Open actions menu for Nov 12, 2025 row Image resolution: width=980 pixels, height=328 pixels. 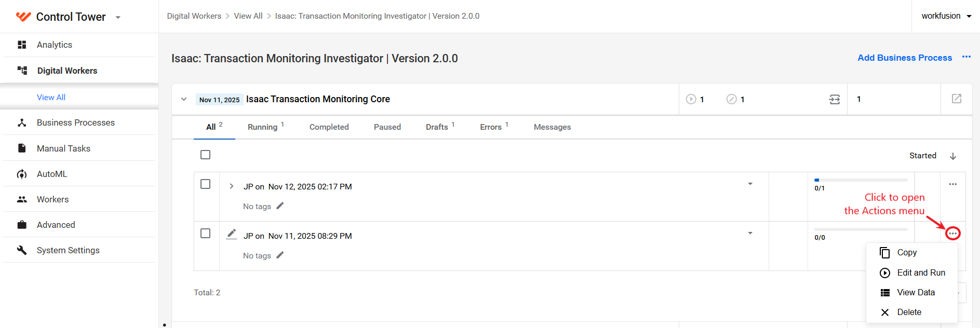pos(953,184)
